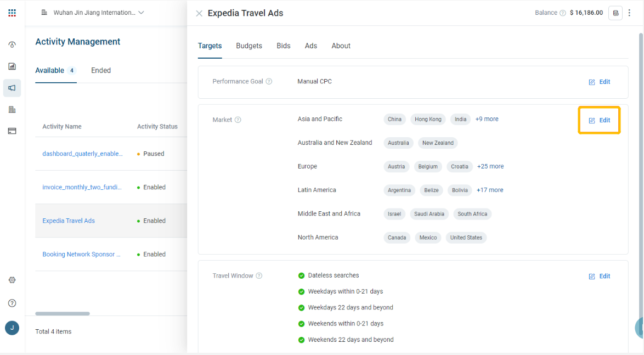This screenshot has width=644, height=355.
Task: Click the Mexico market tag
Action: [x=428, y=238]
